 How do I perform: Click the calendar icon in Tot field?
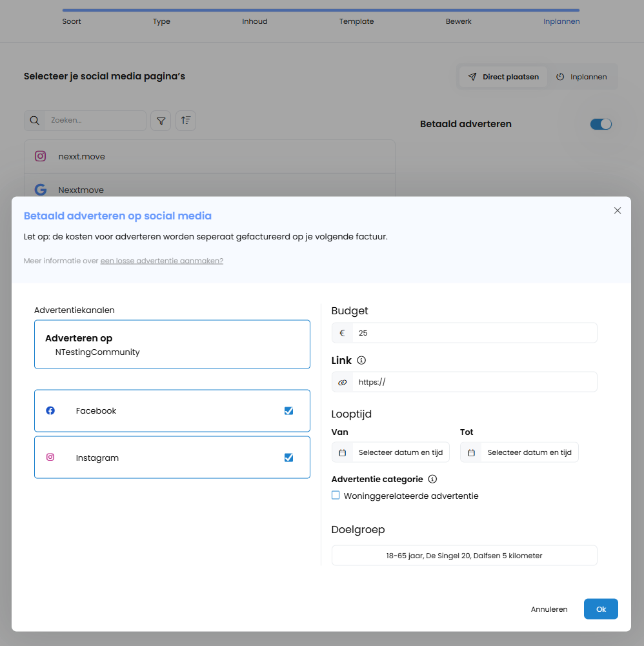471,452
